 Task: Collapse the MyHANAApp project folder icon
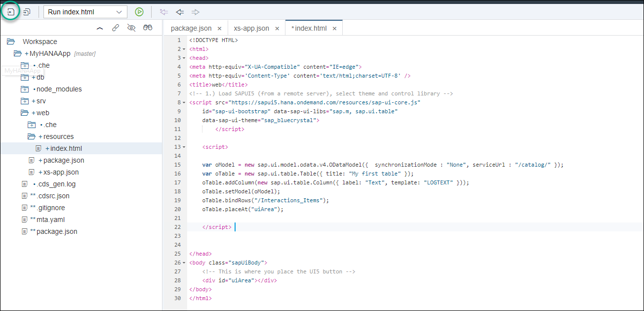pos(17,53)
